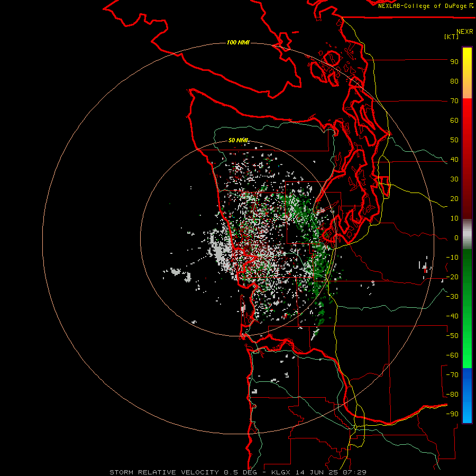This screenshot has width=476, height=476.
Task: Click the 80 value on velocity scale
Action: tap(454, 81)
